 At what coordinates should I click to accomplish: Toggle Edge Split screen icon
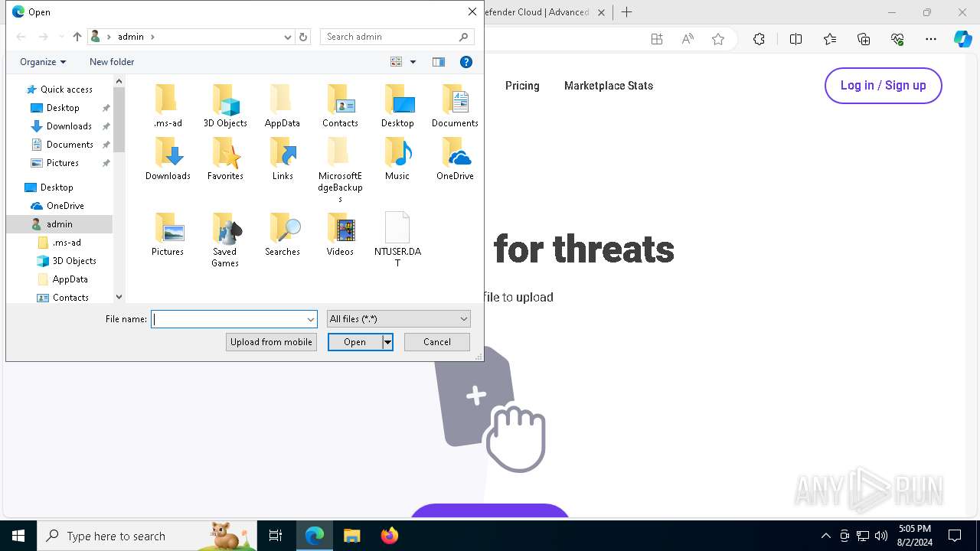tap(795, 39)
